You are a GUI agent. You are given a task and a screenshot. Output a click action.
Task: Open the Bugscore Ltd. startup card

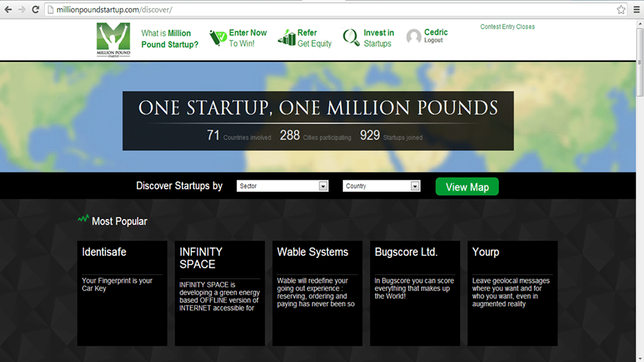[415, 293]
